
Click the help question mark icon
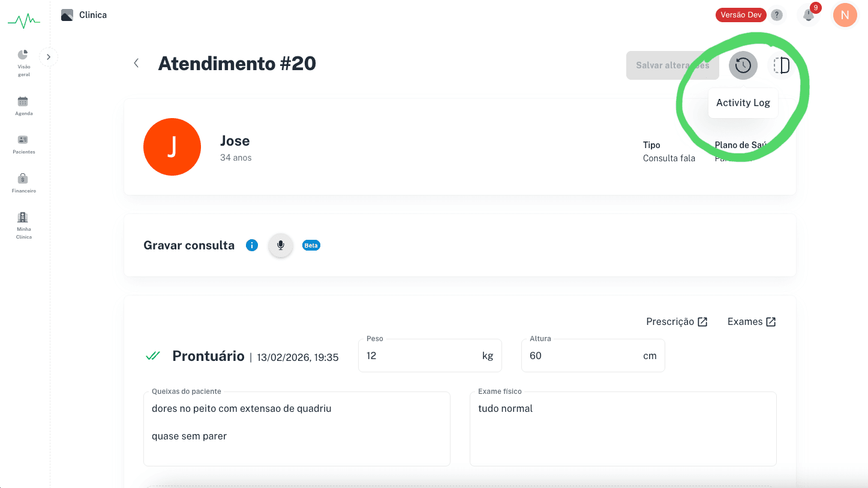(x=777, y=15)
